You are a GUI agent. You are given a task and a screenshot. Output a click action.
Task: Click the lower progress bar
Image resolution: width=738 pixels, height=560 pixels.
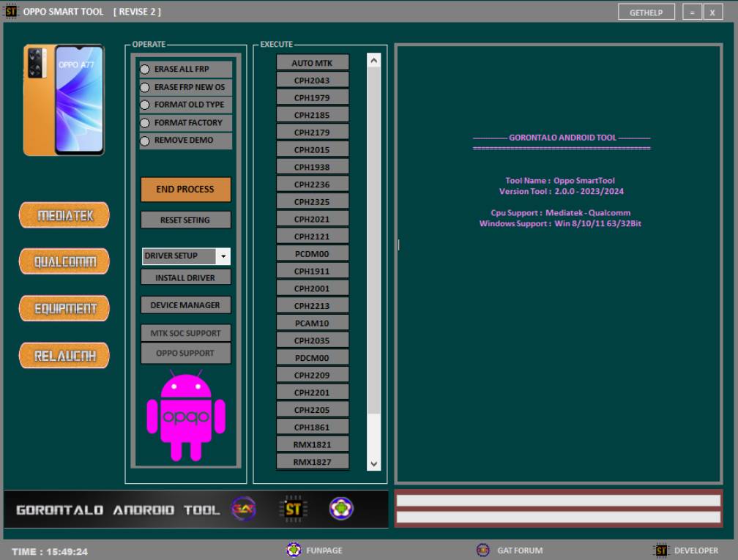click(559, 517)
